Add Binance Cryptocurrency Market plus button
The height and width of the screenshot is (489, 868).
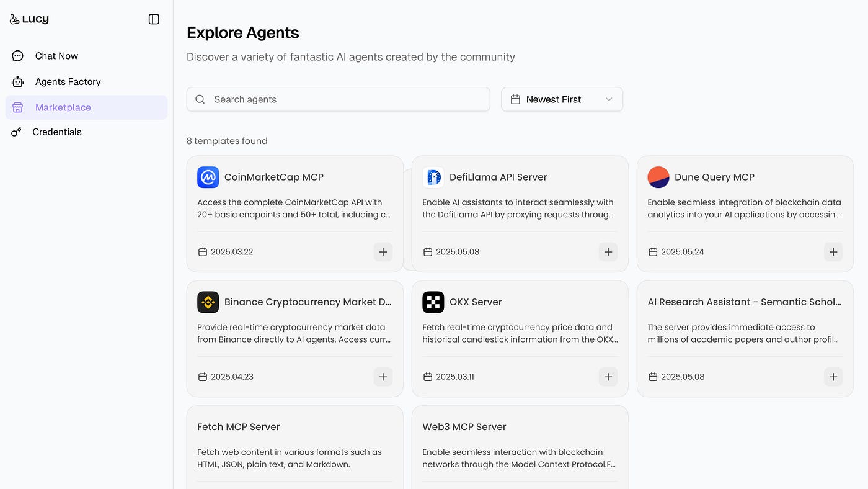click(x=383, y=377)
